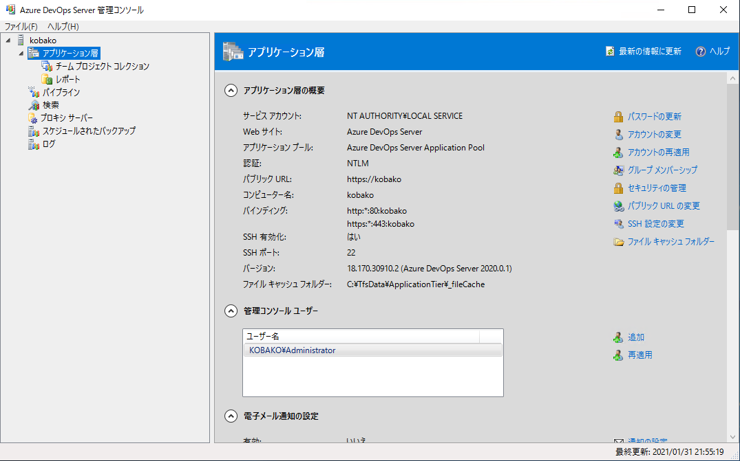Collapse the アプリケーション層 tree node arrow
Screen dimensions: 740x461
pos(21,53)
